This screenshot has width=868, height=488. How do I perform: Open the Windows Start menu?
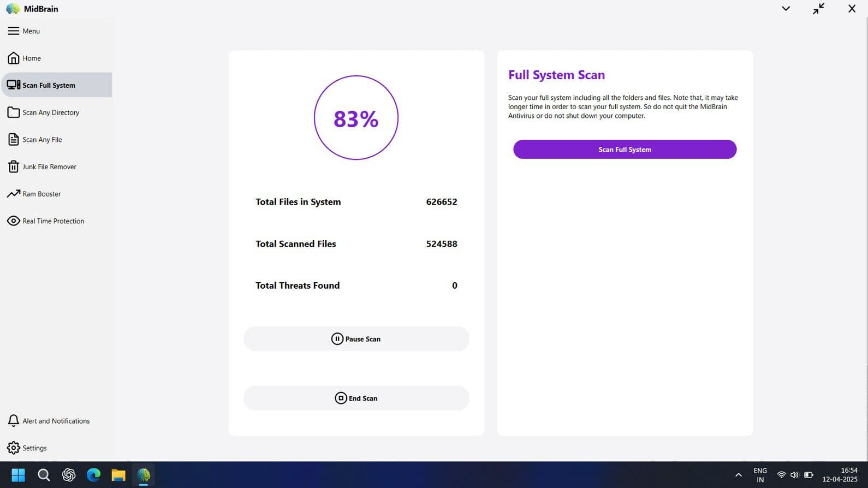click(18, 475)
